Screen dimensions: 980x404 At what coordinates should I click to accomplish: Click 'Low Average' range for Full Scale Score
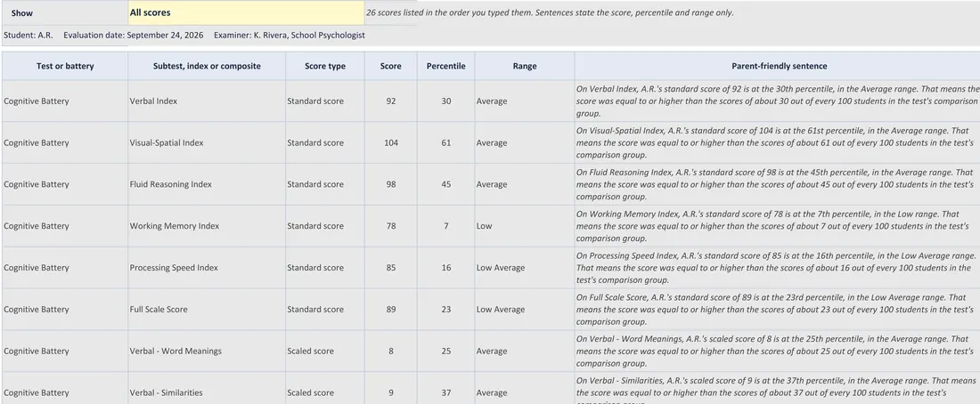[x=525, y=309]
